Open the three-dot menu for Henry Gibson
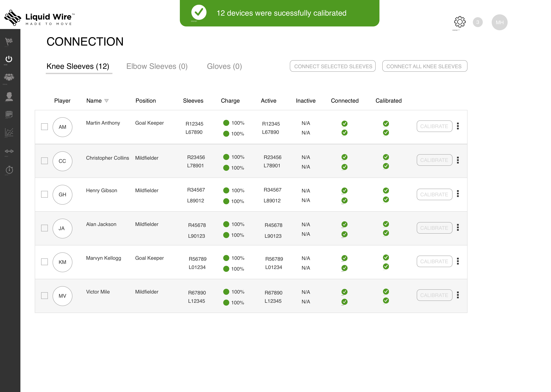Viewport: 551px width, 392px height. (x=458, y=194)
